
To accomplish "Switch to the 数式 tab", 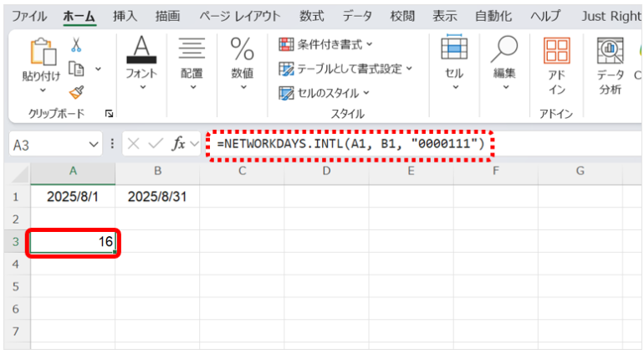I will (312, 17).
